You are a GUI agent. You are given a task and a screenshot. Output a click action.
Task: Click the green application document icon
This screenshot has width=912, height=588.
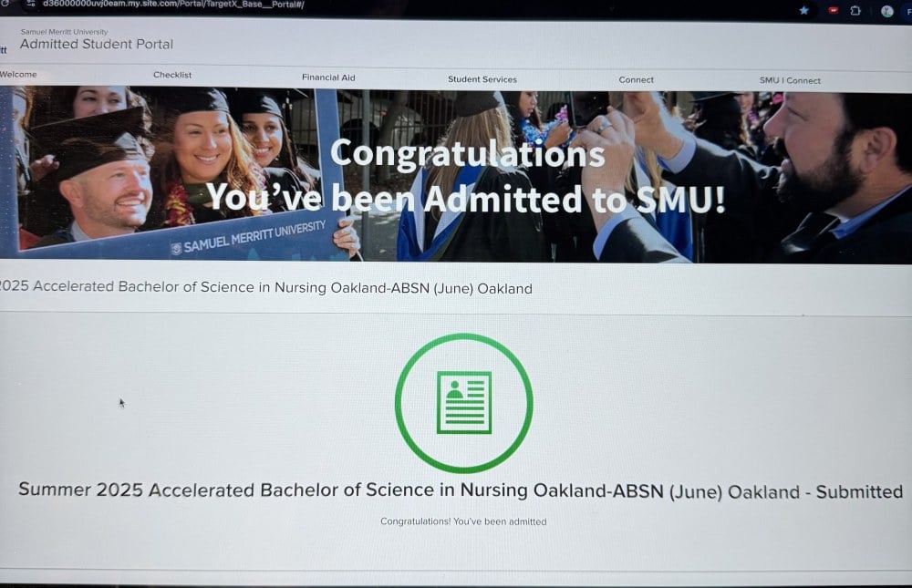463,402
